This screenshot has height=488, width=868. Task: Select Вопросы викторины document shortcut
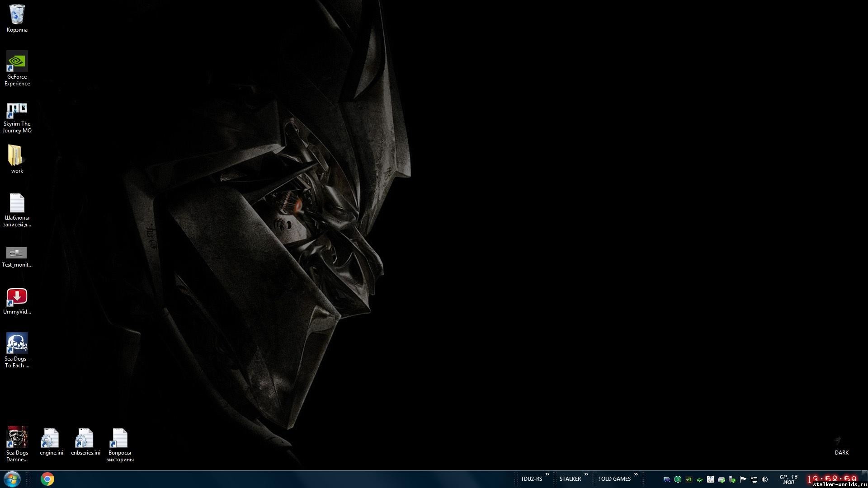click(120, 445)
